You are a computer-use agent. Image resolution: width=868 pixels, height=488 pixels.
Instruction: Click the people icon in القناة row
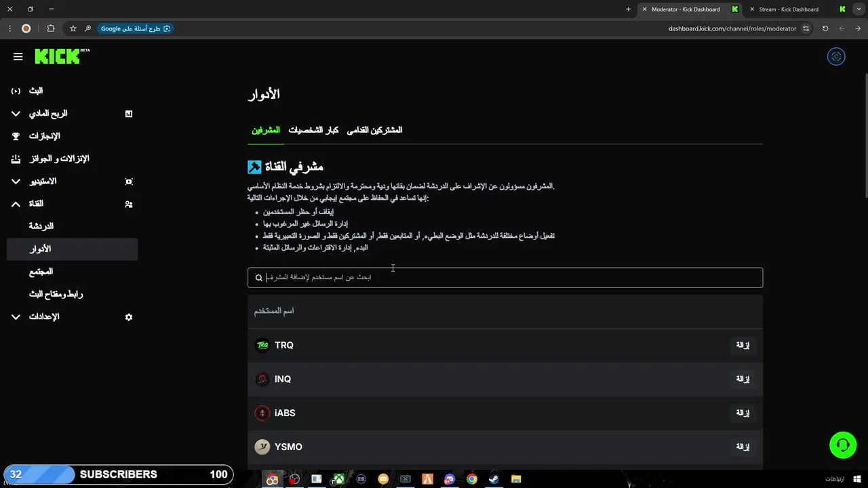[x=129, y=204]
